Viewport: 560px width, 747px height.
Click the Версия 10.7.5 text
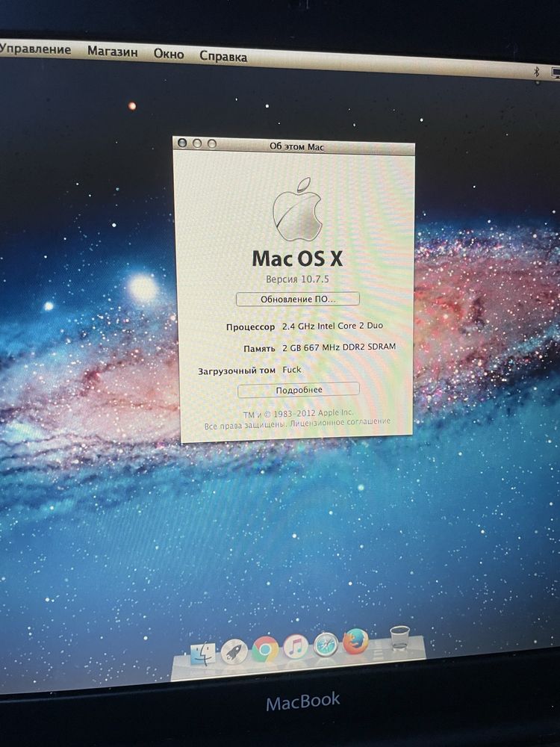tap(297, 279)
